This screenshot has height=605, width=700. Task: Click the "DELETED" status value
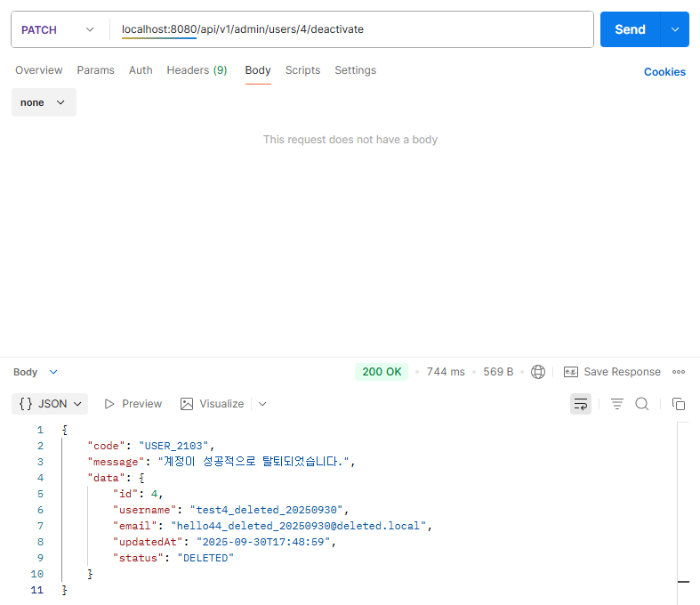(x=205, y=558)
